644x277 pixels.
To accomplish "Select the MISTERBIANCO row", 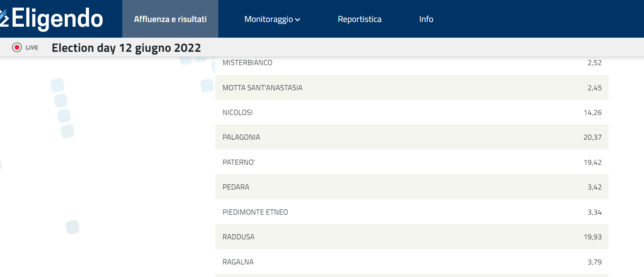I will (x=411, y=62).
